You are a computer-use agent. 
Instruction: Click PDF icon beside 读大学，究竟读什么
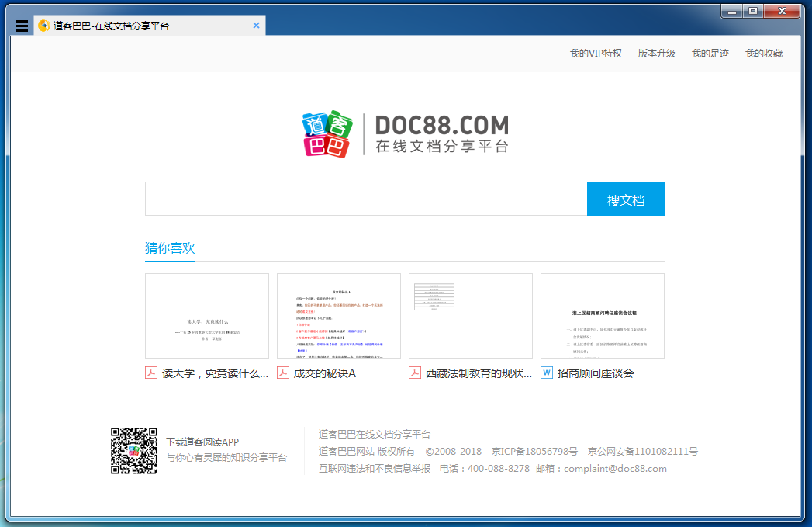[151, 373]
